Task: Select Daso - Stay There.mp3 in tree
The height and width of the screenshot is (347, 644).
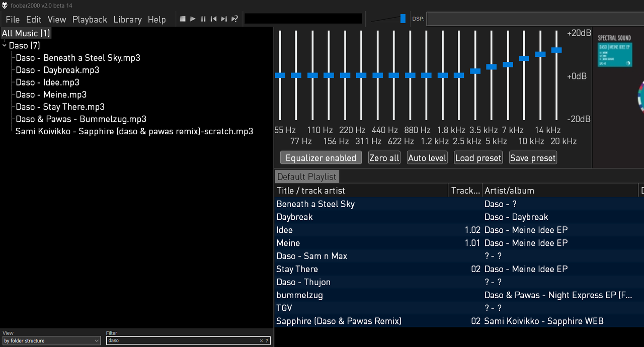Action: point(60,107)
